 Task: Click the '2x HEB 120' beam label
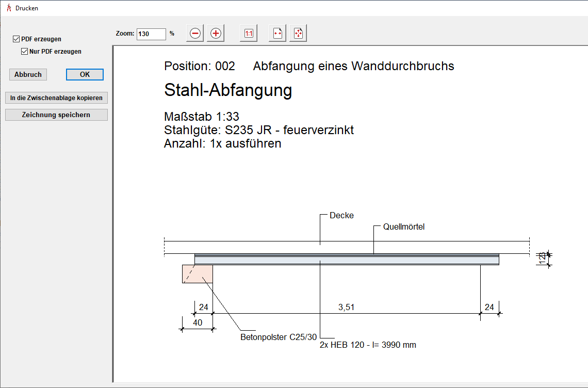pos(368,345)
